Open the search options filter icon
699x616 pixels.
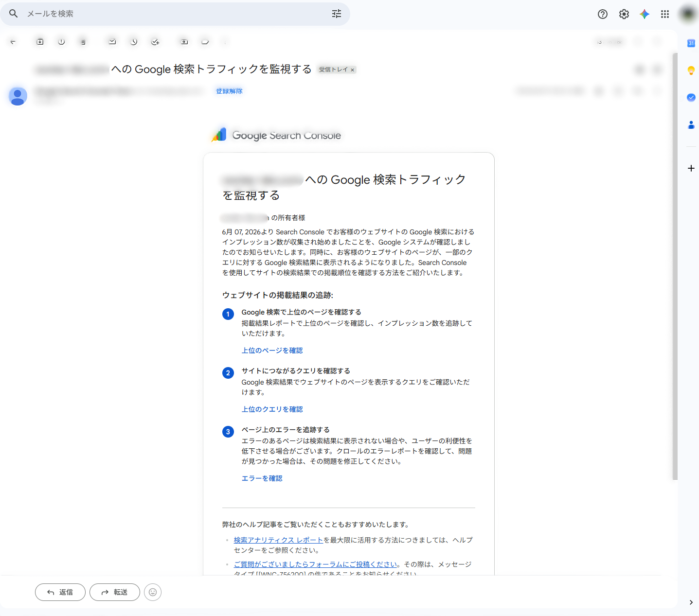click(337, 14)
